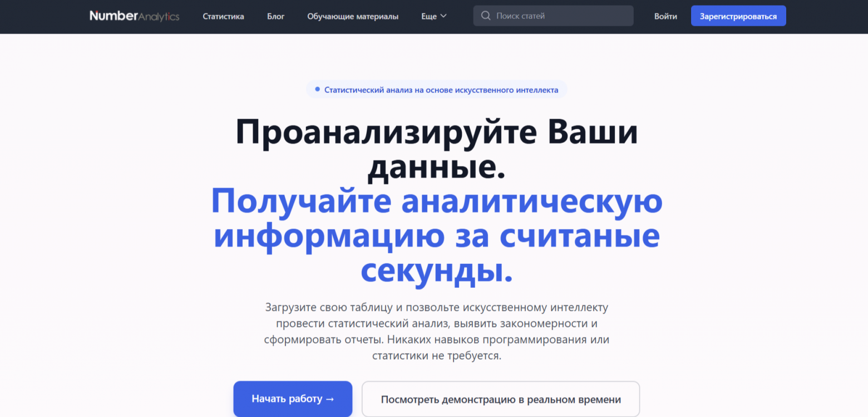Open "Обучающие материалы" in the navigation
This screenshot has height=417, width=868.
pos(352,16)
